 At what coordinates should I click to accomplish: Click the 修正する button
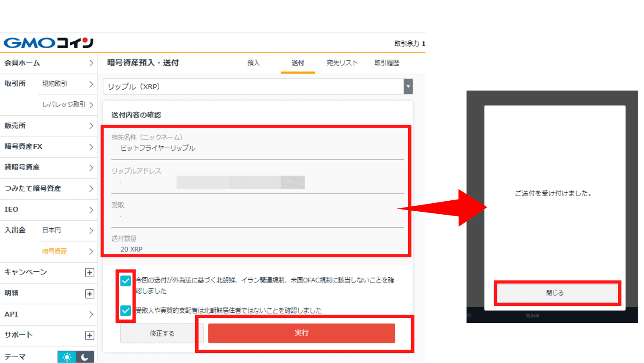coord(162,333)
